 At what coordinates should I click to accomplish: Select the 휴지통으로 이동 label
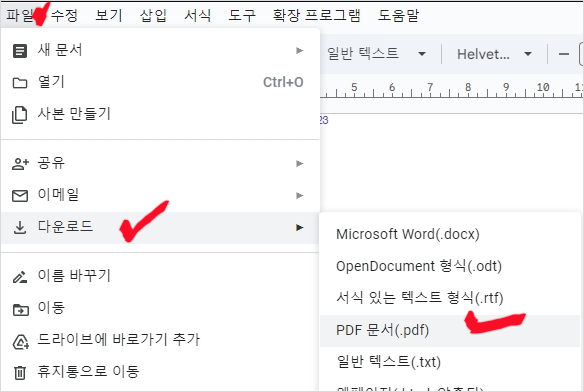pos(88,372)
